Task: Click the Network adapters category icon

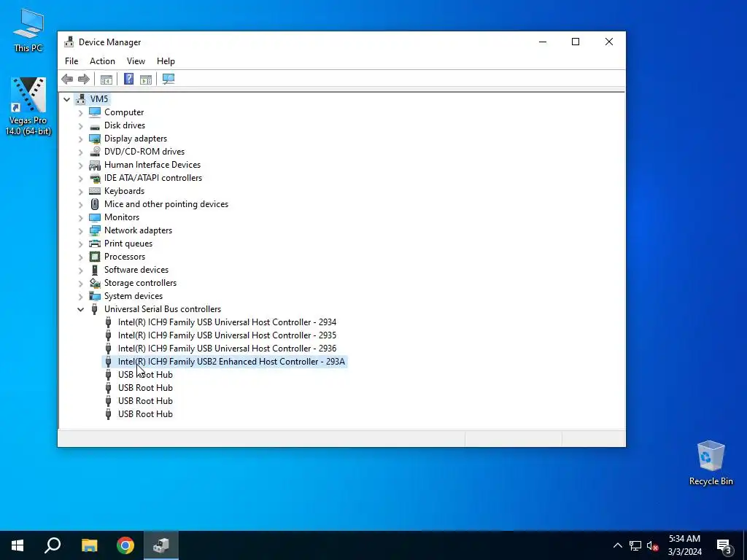Action: pyautogui.click(x=95, y=230)
